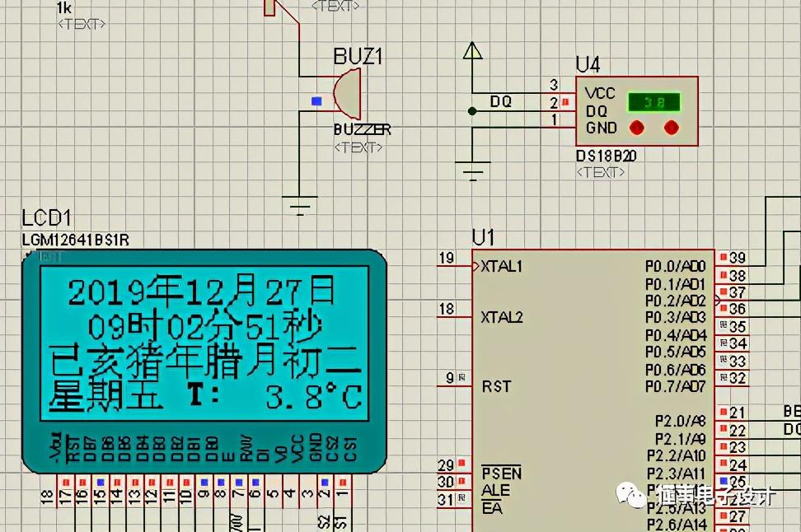Screen dimensions: 801x532
Task: Click the LCD time line 09时02分51秒
Action: click(205, 325)
